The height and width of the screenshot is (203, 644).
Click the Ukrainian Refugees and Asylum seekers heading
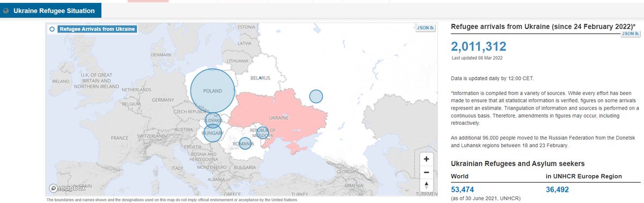(x=518, y=163)
